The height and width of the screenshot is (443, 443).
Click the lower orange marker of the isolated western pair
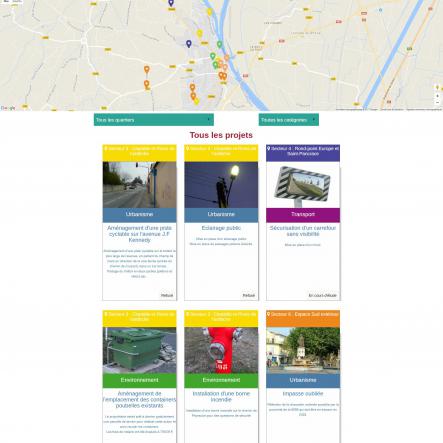(x=147, y=84)
